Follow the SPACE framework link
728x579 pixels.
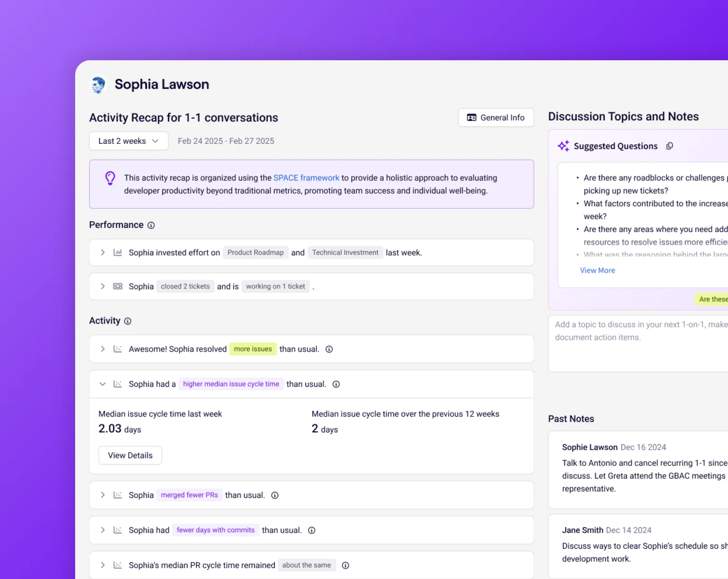(x=306, y=178)
